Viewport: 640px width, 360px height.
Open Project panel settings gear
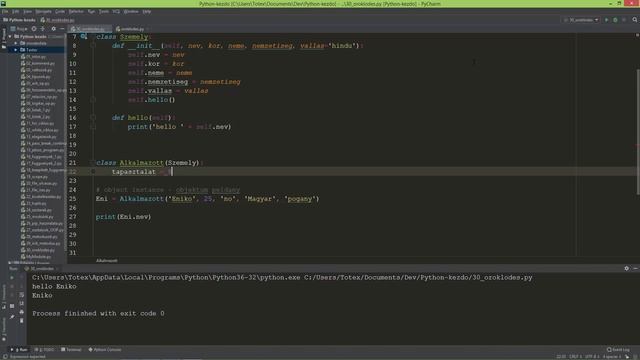pos(53,29)
